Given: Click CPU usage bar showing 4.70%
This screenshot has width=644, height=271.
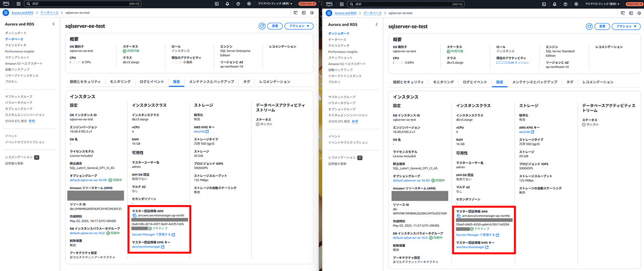Looking at the screenshot, I should tap(75, 62).
